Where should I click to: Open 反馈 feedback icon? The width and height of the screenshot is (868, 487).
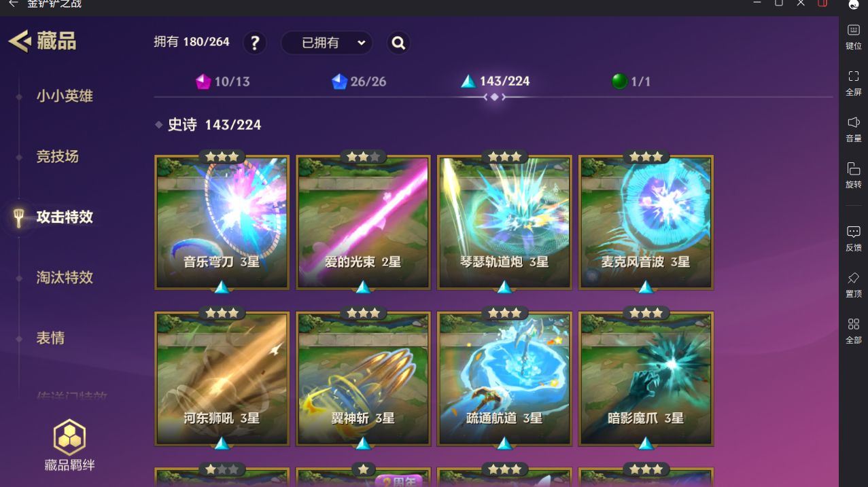tap(854, 232)
